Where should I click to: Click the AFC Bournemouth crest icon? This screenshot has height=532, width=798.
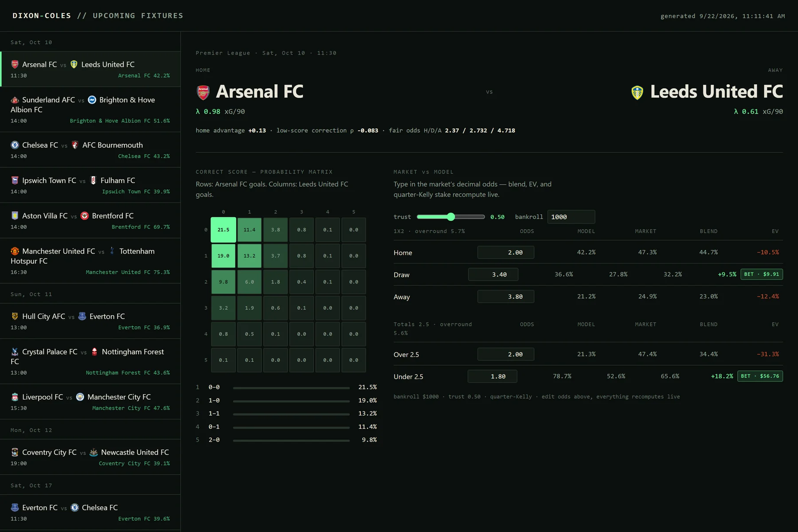(75, 145)
